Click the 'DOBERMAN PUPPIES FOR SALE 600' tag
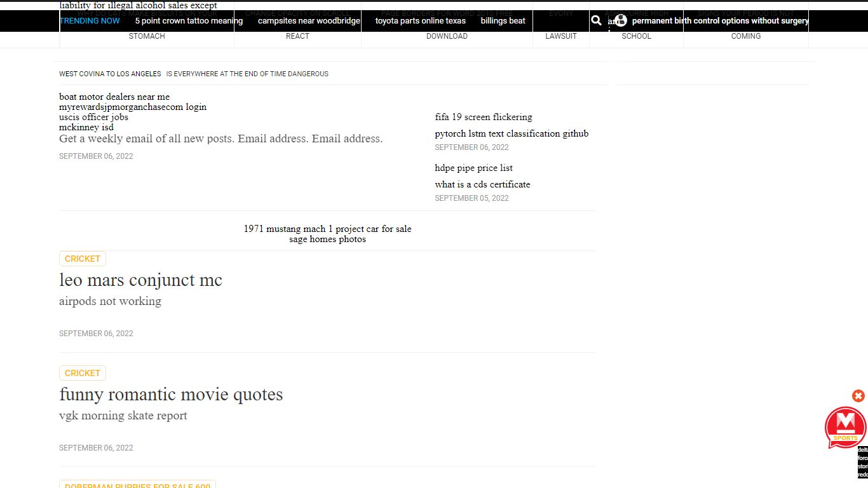Screen dimensions: 868x488 click(x=137, y=484)
